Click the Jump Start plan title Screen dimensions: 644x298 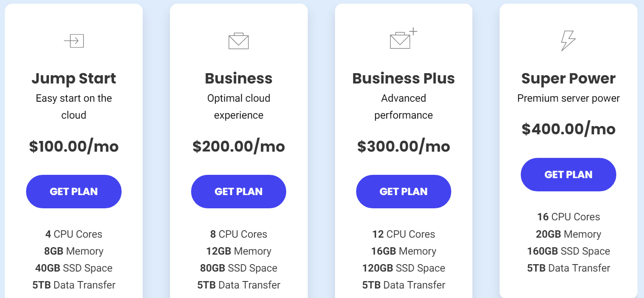click(x=74, y=79)
